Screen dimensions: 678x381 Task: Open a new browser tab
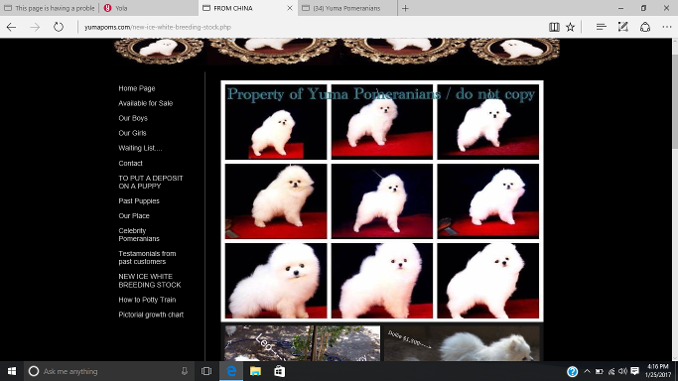pyautogui.click(x=405, y=8)
